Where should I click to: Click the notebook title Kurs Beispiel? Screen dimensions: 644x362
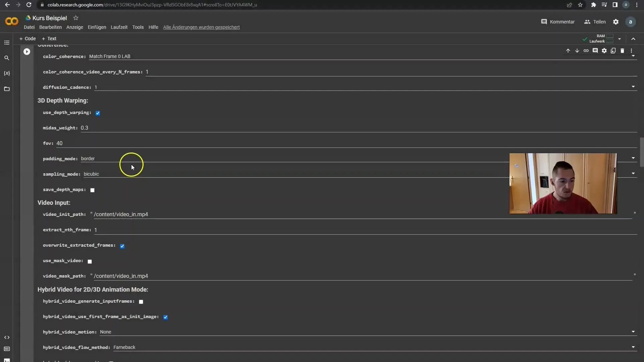[x=50, y=18]
